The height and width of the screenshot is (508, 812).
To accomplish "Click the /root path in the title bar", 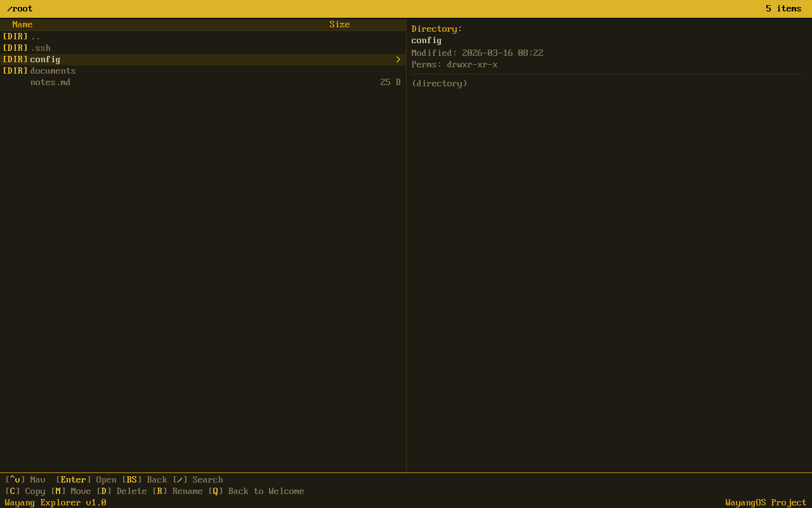I will click(20, 8).
